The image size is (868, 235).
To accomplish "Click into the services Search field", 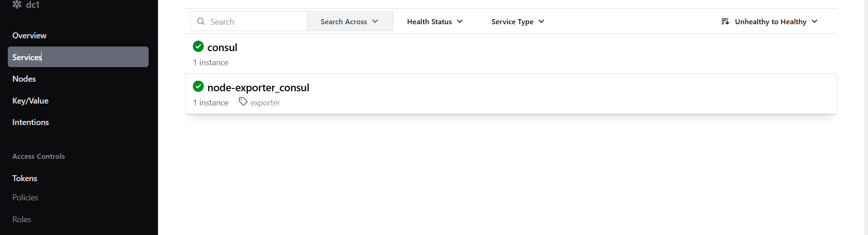I will point(248,21).
